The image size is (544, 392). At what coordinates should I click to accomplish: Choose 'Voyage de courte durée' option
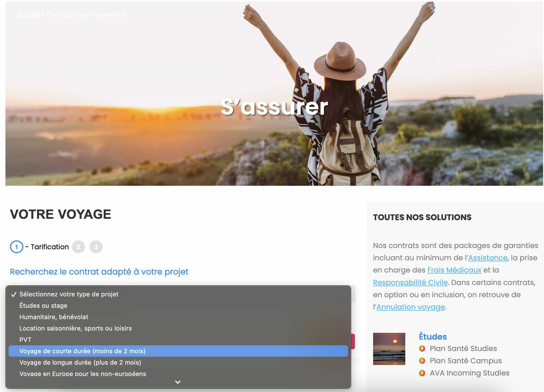tap(82, 351)
